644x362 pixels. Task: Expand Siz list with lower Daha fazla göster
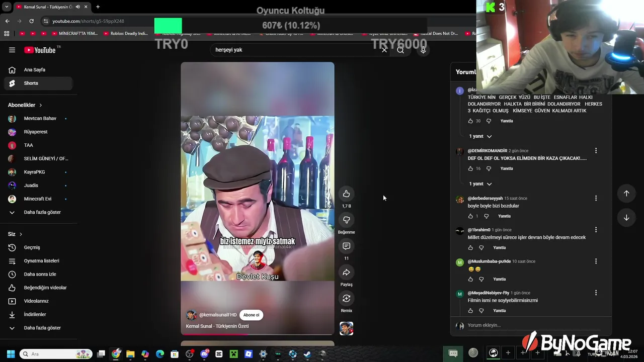coord(38,328)
